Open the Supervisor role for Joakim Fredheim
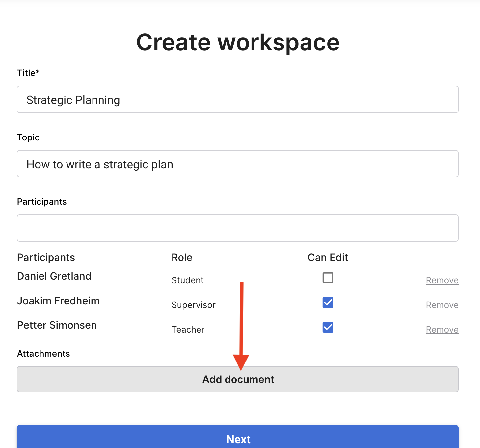 193,305
